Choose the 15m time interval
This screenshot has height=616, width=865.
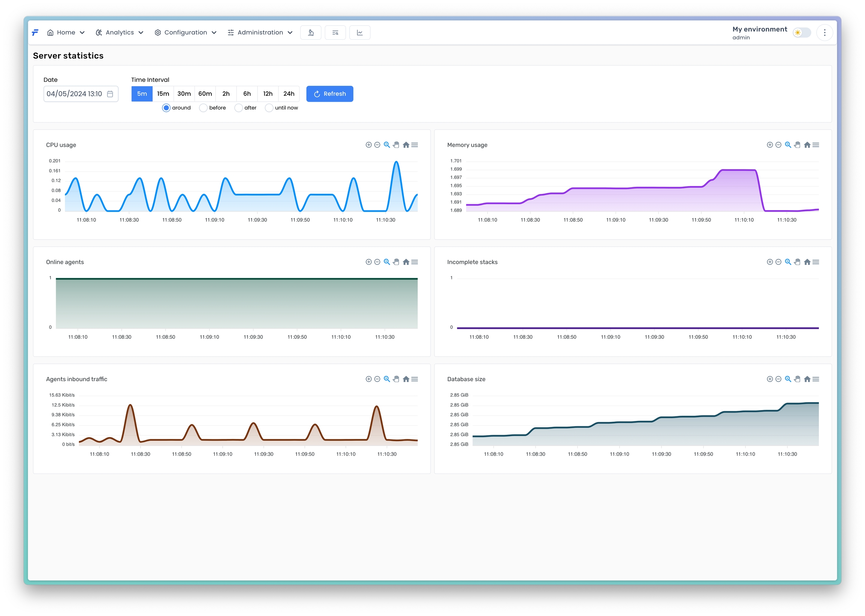[x=163, y=94]
